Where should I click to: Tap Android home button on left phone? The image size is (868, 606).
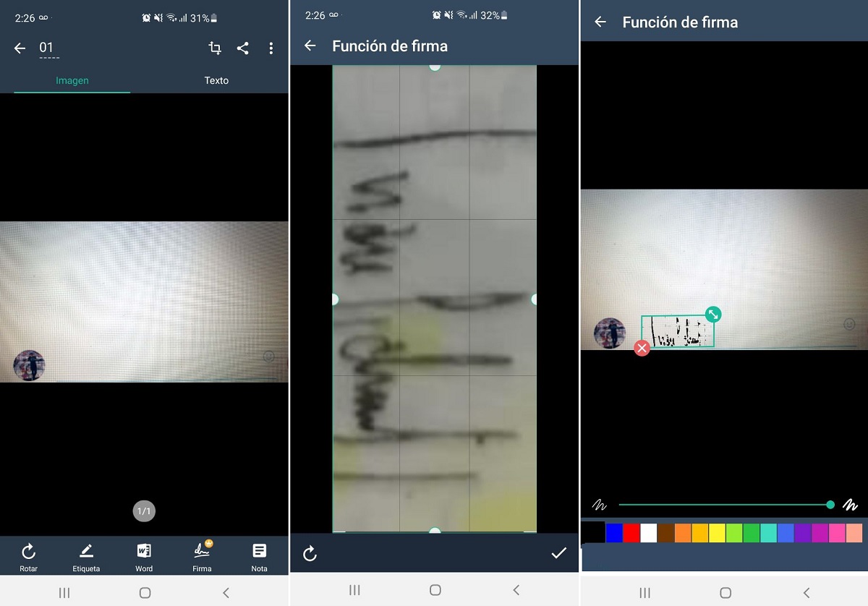point(145,592)
